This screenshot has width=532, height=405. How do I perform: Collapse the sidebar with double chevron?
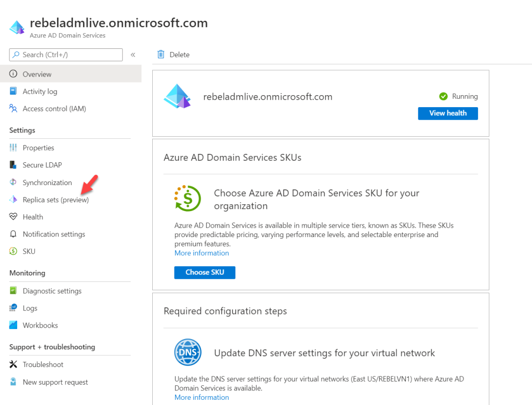point(133,55)
